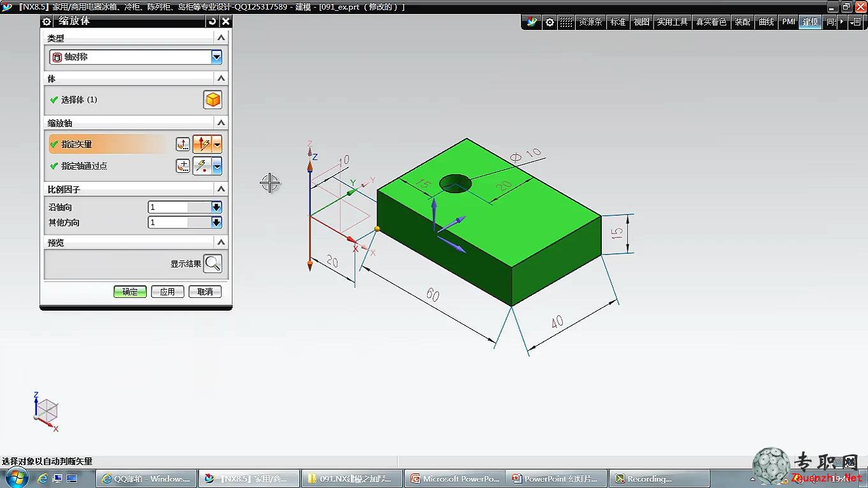Open the 其他方向 value options dropdown

click(217, 223)
